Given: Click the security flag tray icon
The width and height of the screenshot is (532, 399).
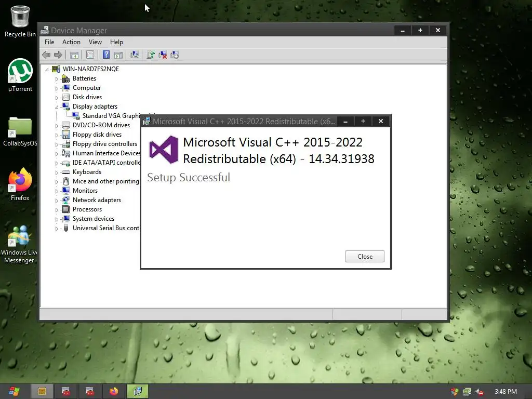Looking at the screenshot, I should (x=455, y=392).
